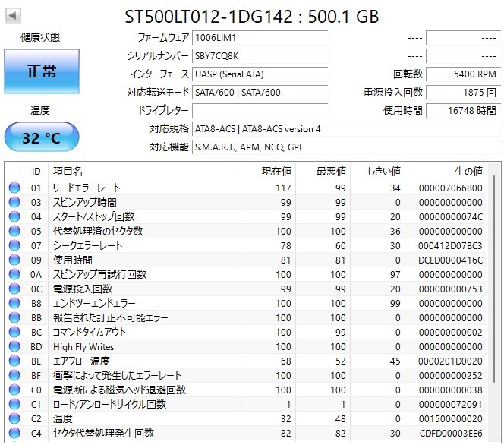The width and height of the screenshot is (504, 445).
Task: Click status circle for ロード/アンロードサイクル回数 row
Action: pos(14,404)
